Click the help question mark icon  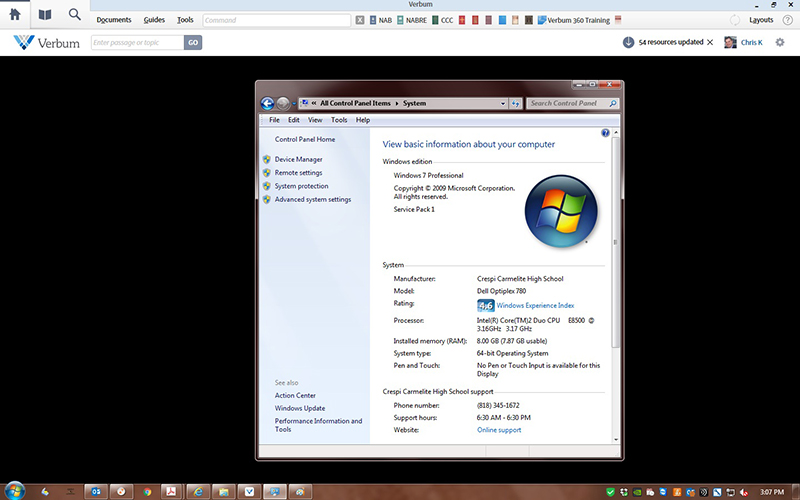click(606, 132)
